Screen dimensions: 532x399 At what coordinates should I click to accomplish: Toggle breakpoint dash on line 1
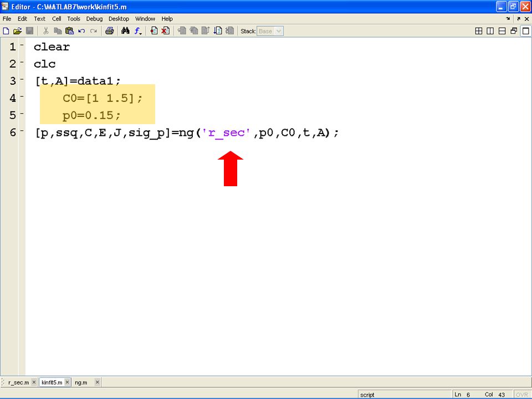22,45
